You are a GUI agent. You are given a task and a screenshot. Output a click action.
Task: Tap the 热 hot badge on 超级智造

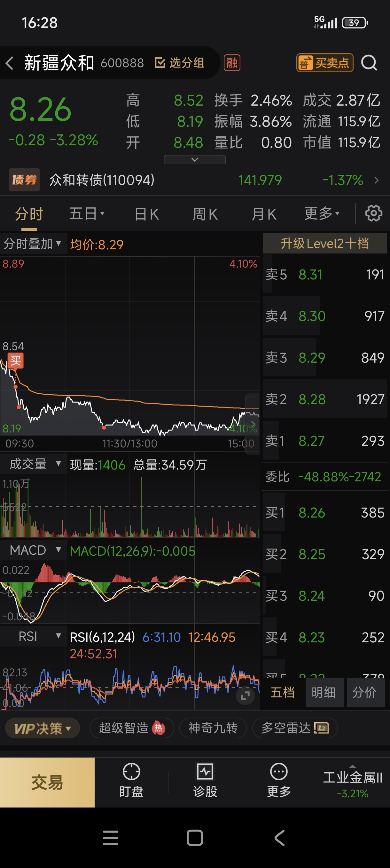[159, 728]
